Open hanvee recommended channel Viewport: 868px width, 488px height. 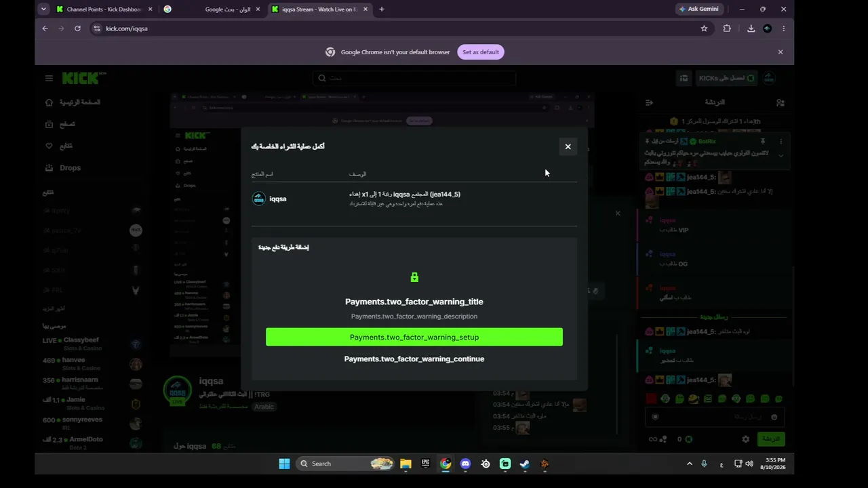click(x=92, y=364)
